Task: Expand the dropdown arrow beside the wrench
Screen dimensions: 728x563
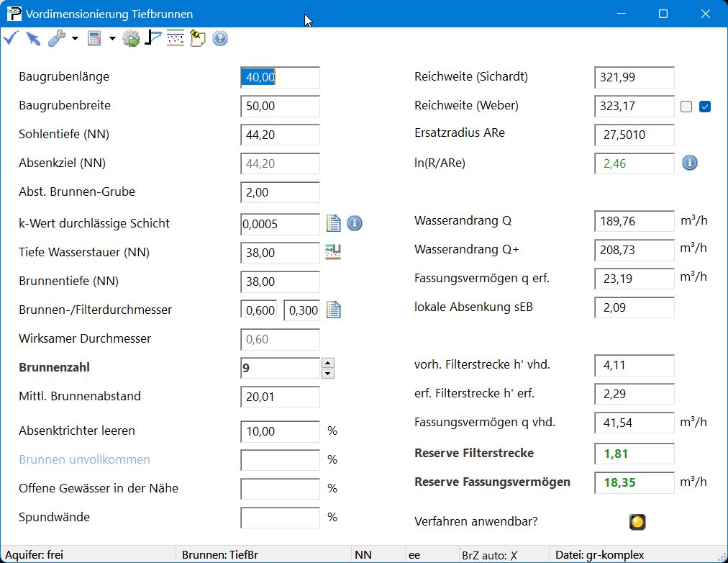Action: 75,39
